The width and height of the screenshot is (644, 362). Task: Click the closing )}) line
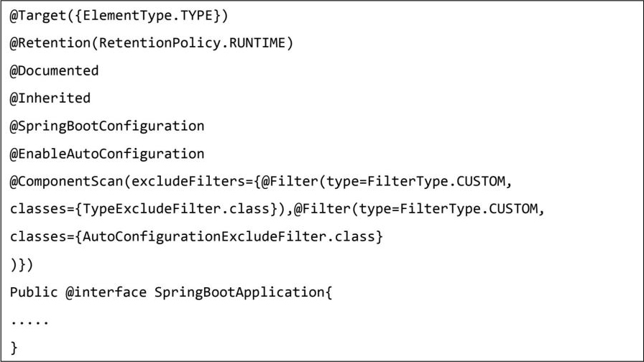click(22, 264)
